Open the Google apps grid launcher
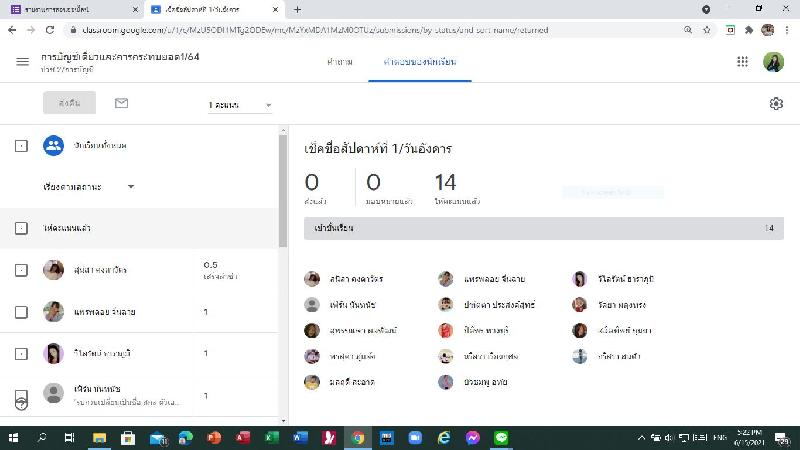The width and height of the screenshot is (800, 450). [x=742, y=62]
